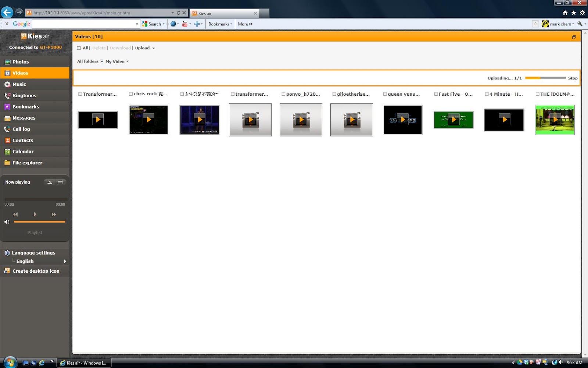
Task: Check the gijoetherise... video checkbox
Action: (334, 94)
